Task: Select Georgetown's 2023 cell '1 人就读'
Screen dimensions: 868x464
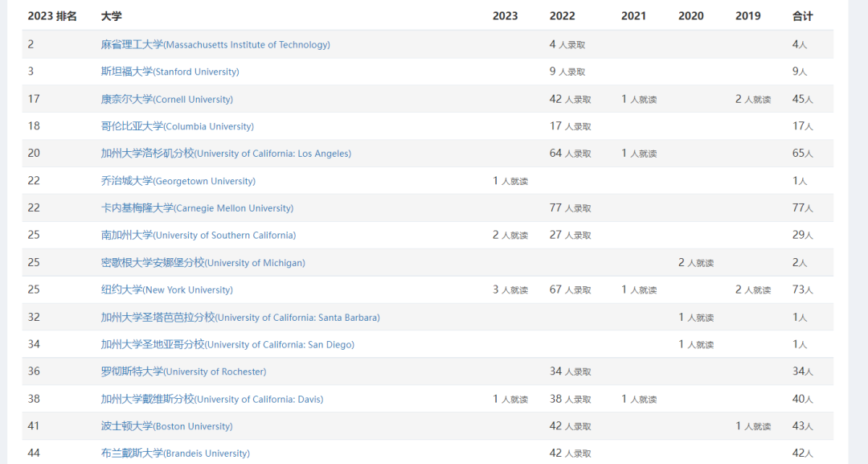Action: 510,180
